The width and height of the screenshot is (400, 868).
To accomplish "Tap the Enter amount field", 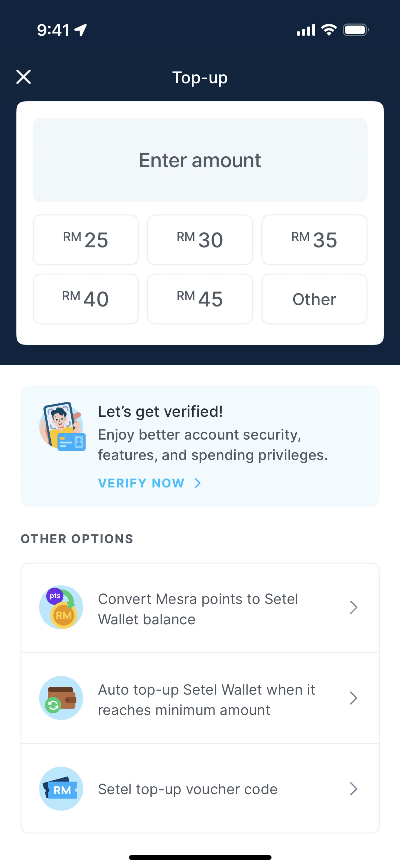I will click(200, 160).
